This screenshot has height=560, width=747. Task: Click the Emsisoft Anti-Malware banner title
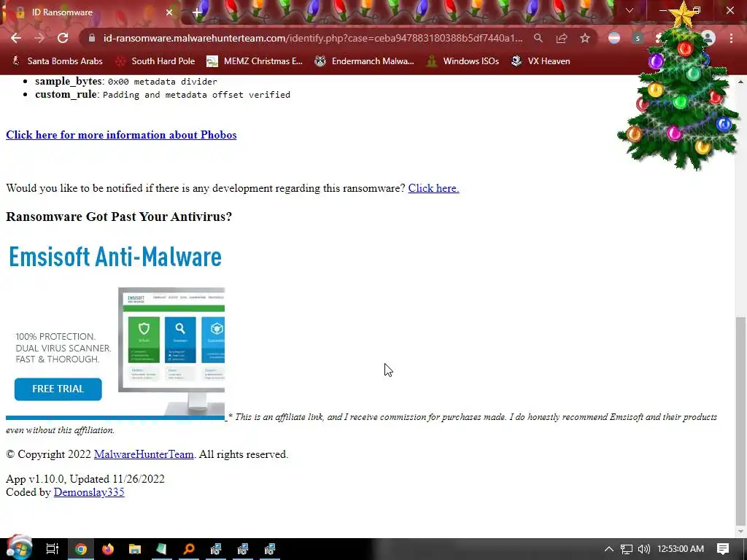(115, 257)
